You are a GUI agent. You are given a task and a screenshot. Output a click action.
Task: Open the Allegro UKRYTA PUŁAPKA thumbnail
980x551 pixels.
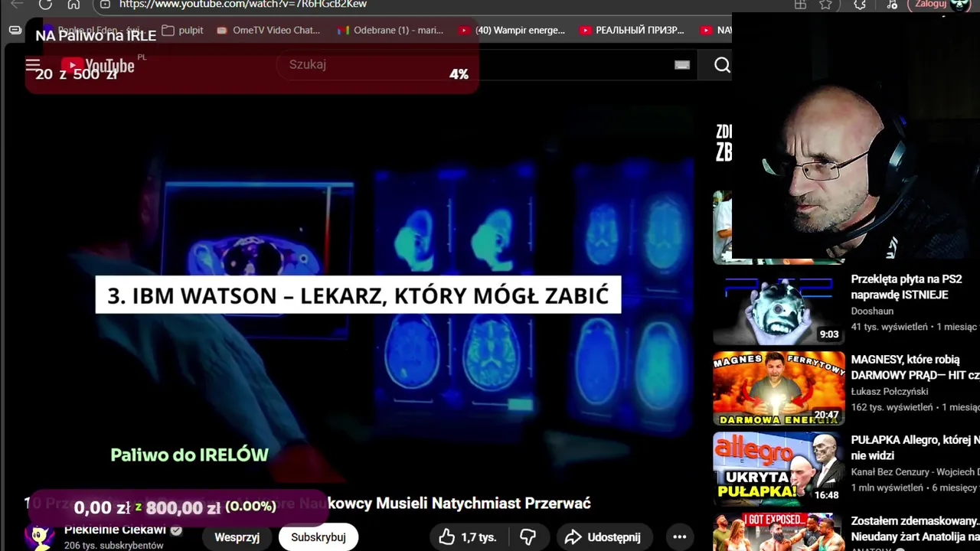(x=779, y=468)
